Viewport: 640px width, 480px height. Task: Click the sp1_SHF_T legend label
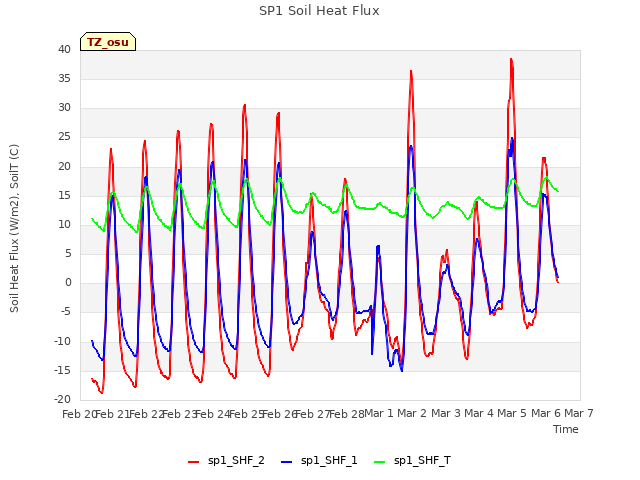(422, 460)
